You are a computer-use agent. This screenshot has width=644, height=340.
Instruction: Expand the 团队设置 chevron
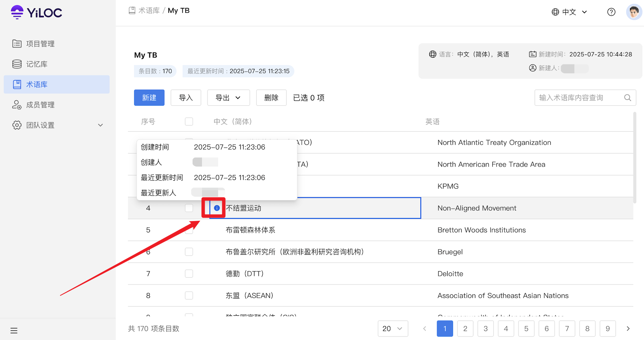(100, 125)
